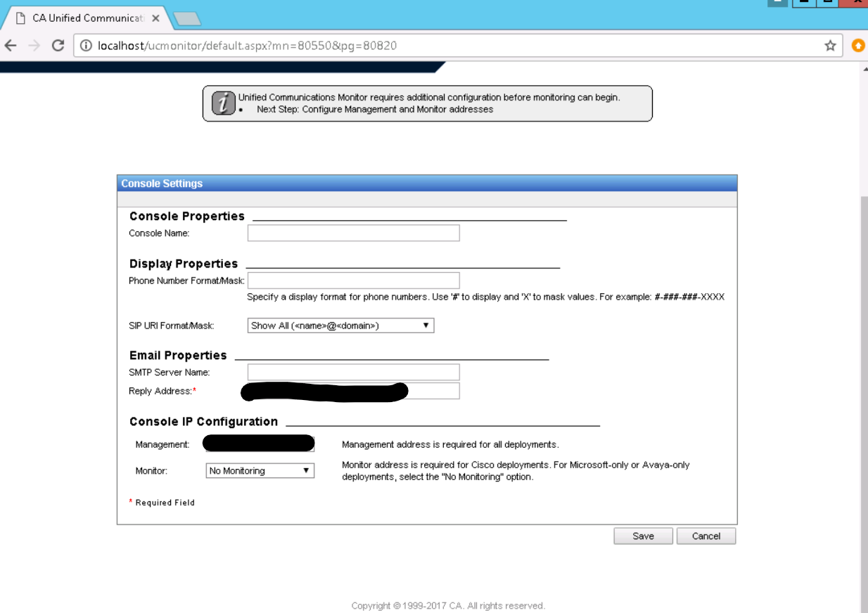This screenshot has height=613, width=868.
Task: Click the 'Management:' label
Action: [162, 445]
